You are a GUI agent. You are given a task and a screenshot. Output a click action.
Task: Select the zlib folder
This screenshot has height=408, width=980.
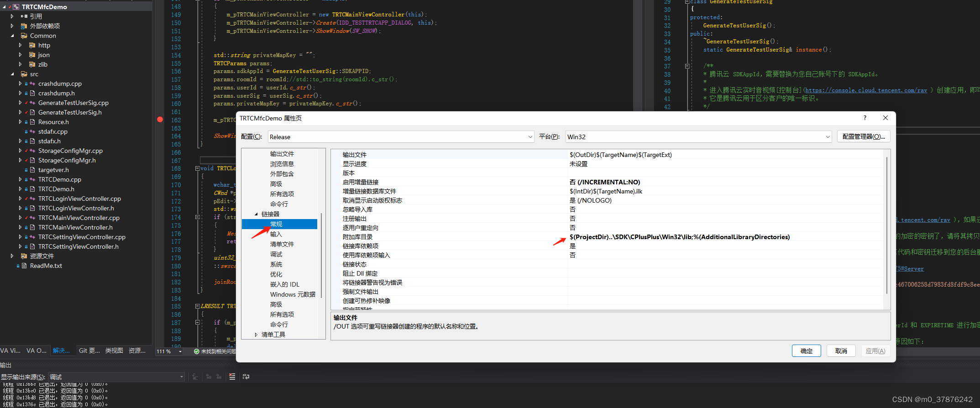[x=43, y=64]
